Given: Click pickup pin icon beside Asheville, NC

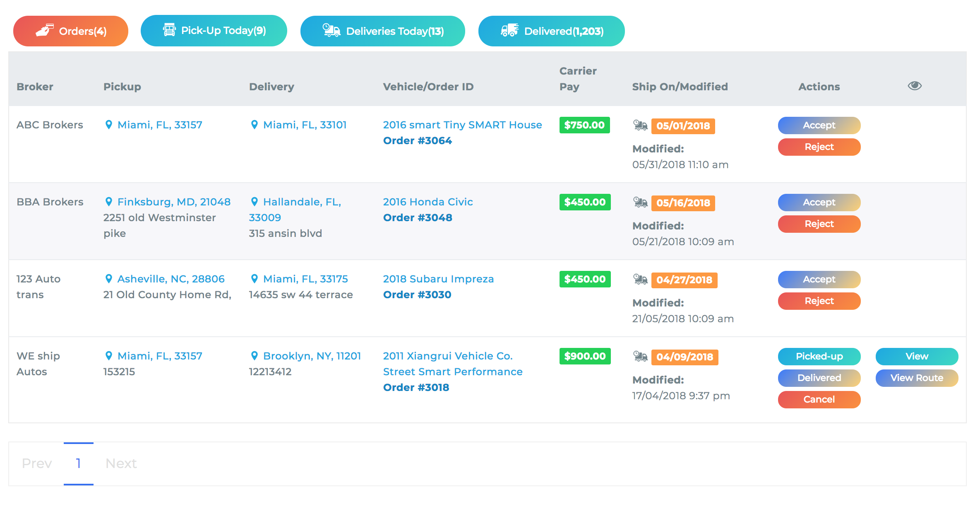Looking at the screenshot, I should click(109, 279).
